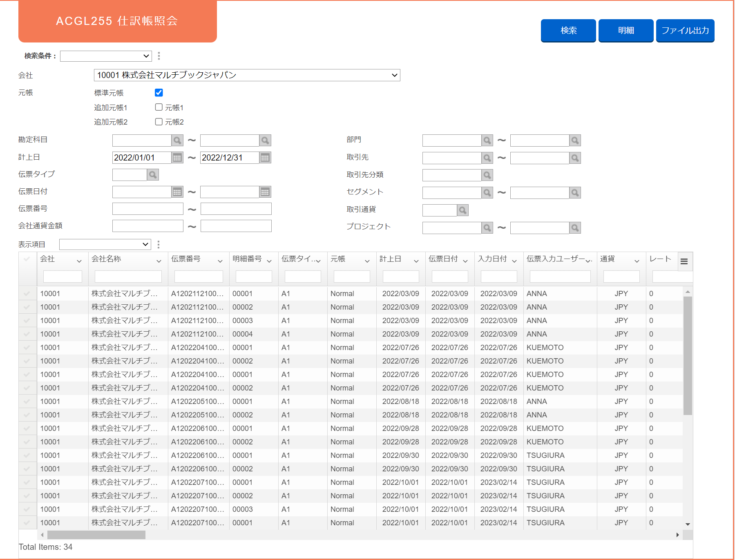Expand the 伝票番号 column header menu

click(220, 261)
